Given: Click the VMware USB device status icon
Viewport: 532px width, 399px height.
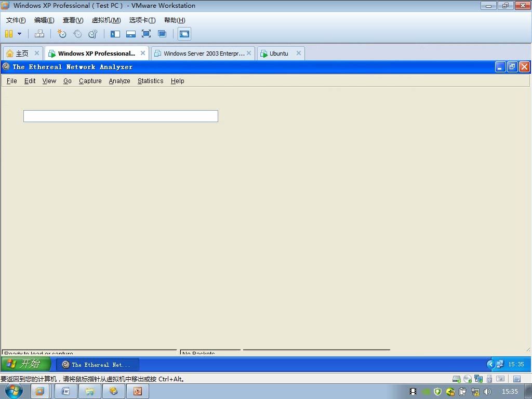Looking at the screenshot, I should [489, 379].
